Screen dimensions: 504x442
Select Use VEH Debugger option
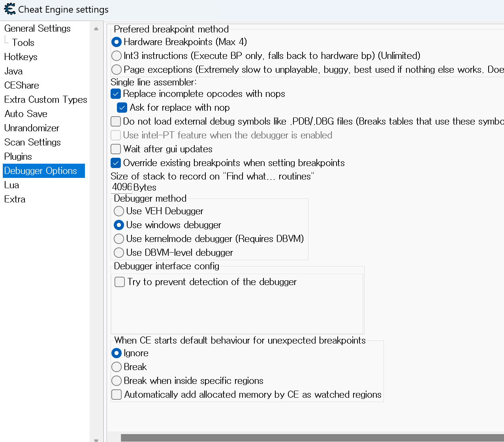click(119, 211)
